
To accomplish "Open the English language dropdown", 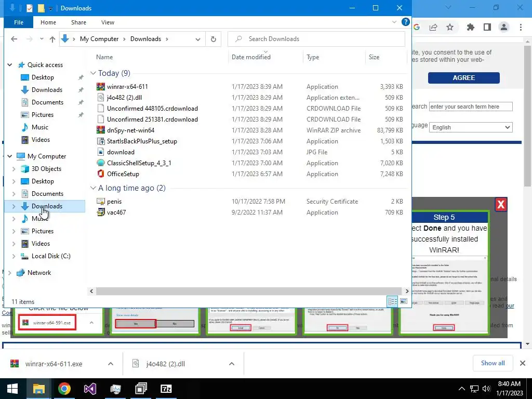I will [471, 127].
